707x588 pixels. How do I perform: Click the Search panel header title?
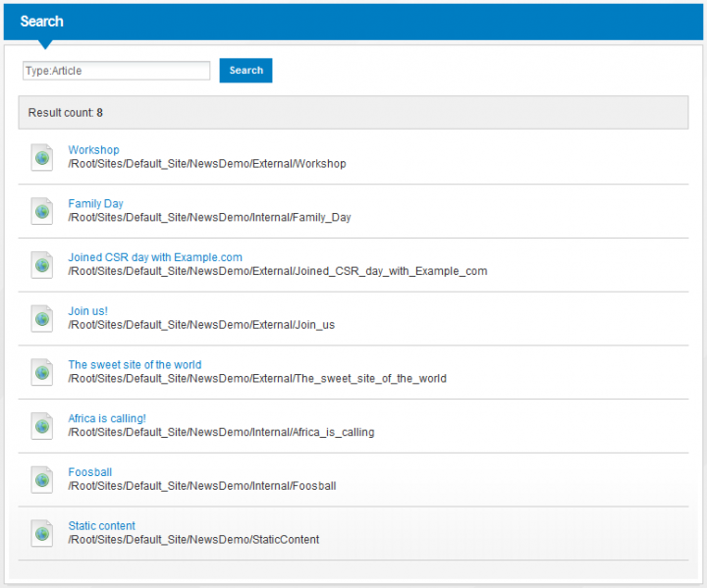tap(42, 22)
